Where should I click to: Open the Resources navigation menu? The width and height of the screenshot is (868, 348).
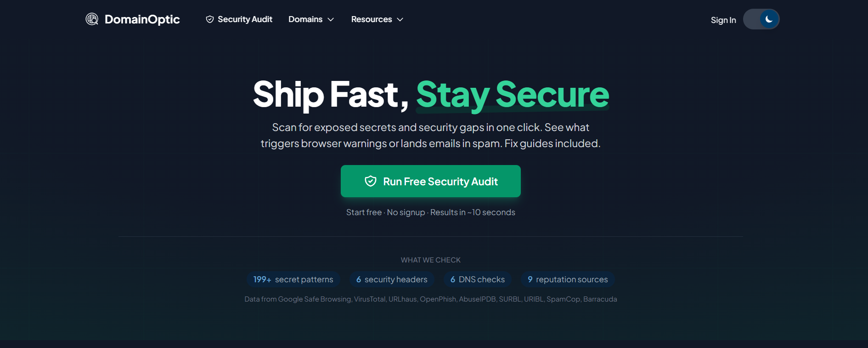(372, 19)
